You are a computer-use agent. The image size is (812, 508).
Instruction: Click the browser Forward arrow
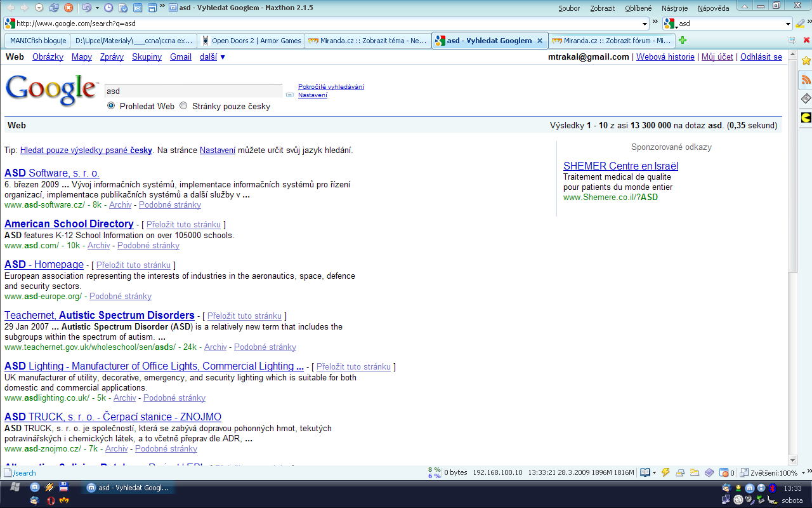point(24,8)
